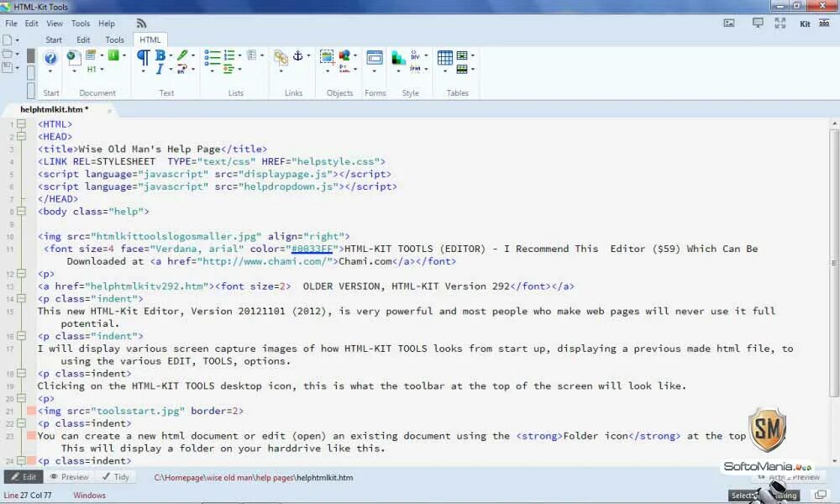Insert an unordered bullet list

[213, 57]
